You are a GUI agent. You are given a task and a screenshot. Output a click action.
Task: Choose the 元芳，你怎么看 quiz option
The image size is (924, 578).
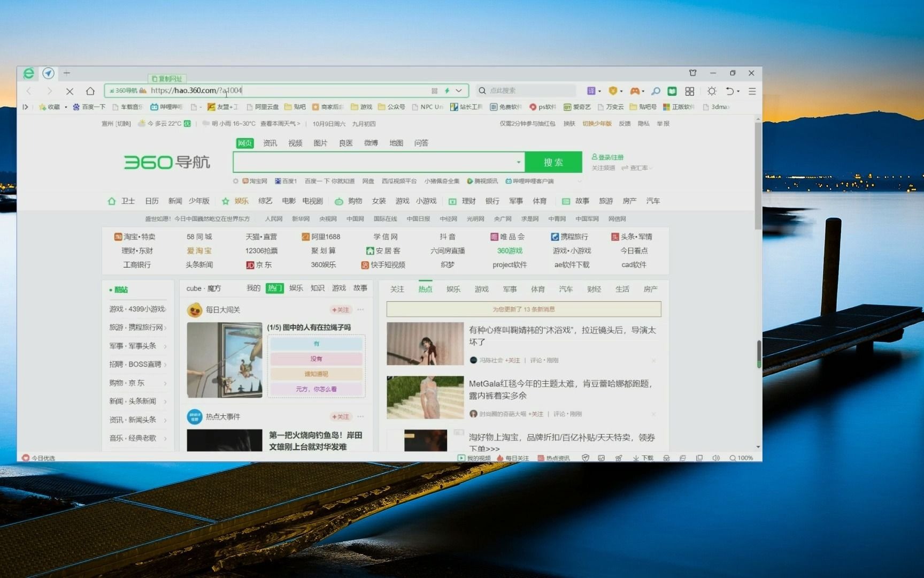(x=317, y=389)
